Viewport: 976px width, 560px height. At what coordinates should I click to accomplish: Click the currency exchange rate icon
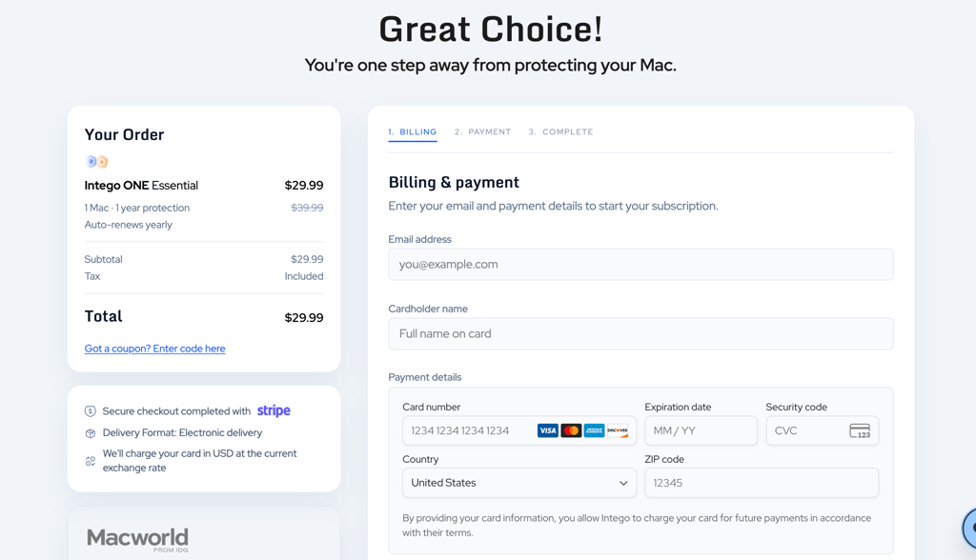click(x=91, y=461)
